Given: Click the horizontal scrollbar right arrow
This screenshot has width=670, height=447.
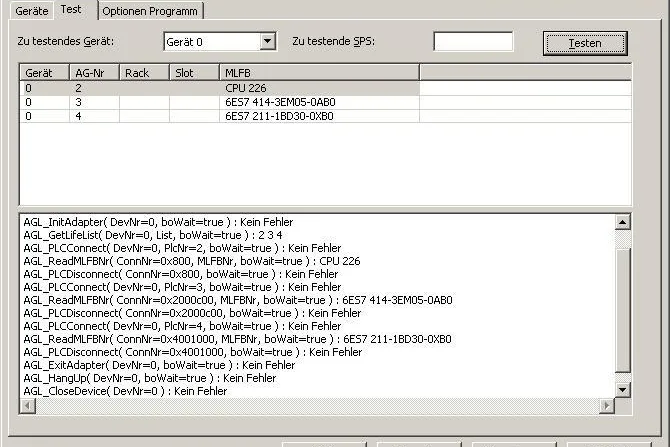Looking at the screenshot, I should point(607,405).
